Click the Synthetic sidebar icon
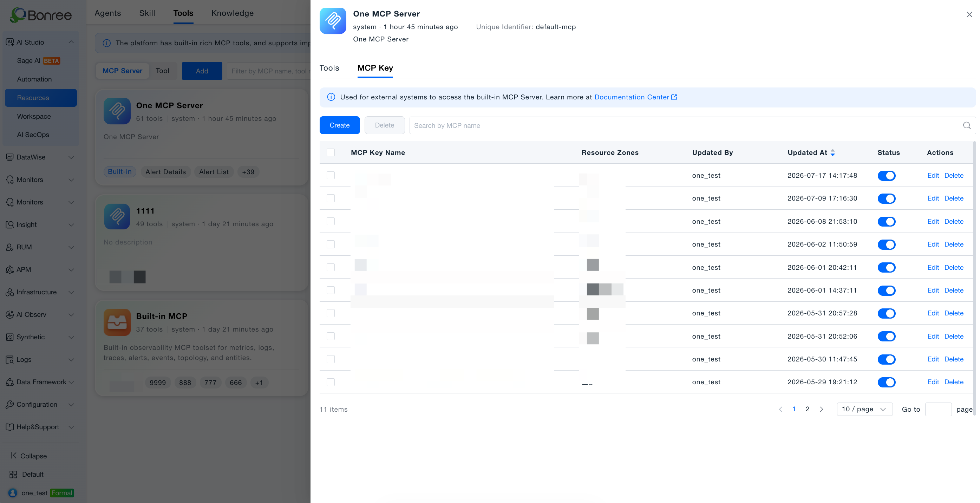The height and width of the screenshot is (503, 980). [10, 337]
